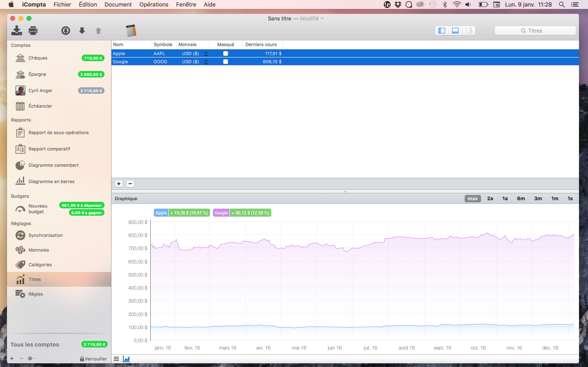Select the 6m chart period tab
588x367 pixels.
[521, 198]
